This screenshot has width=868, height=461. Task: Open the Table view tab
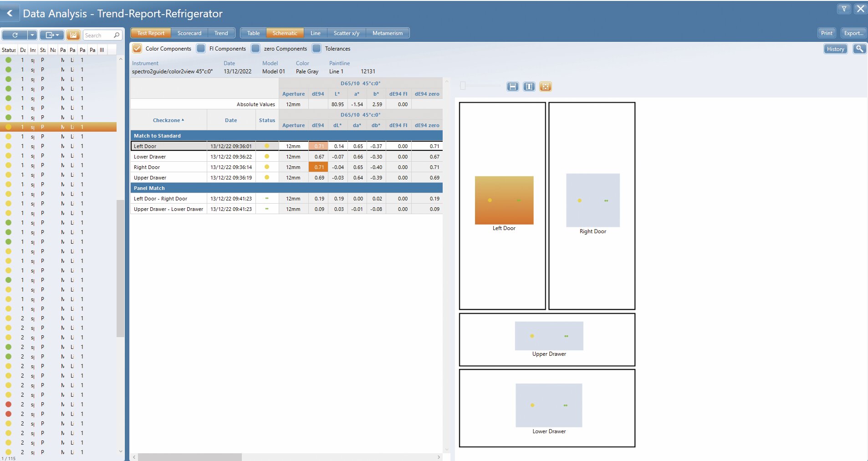tap(253, 33)
